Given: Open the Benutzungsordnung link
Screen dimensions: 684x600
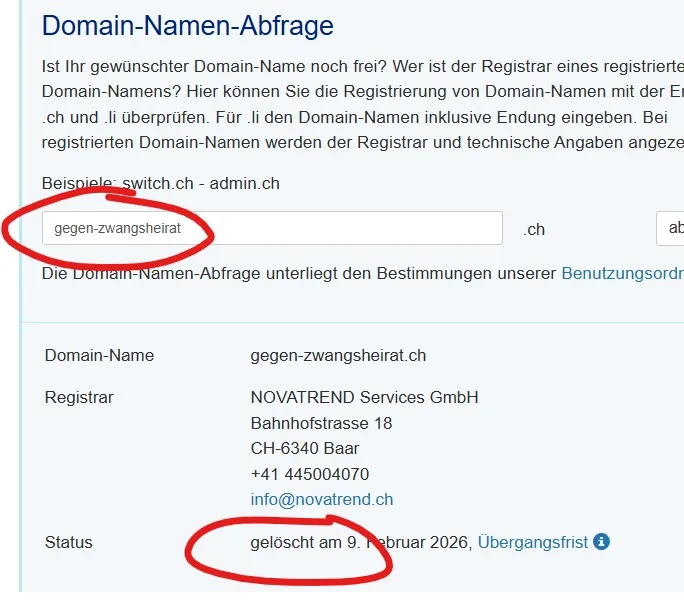Looking at the screenshot, I should (x=622, y=272).
